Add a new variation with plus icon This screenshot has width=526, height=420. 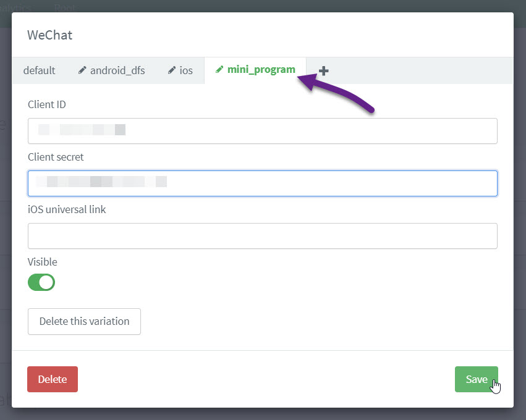tap(323, 71)
